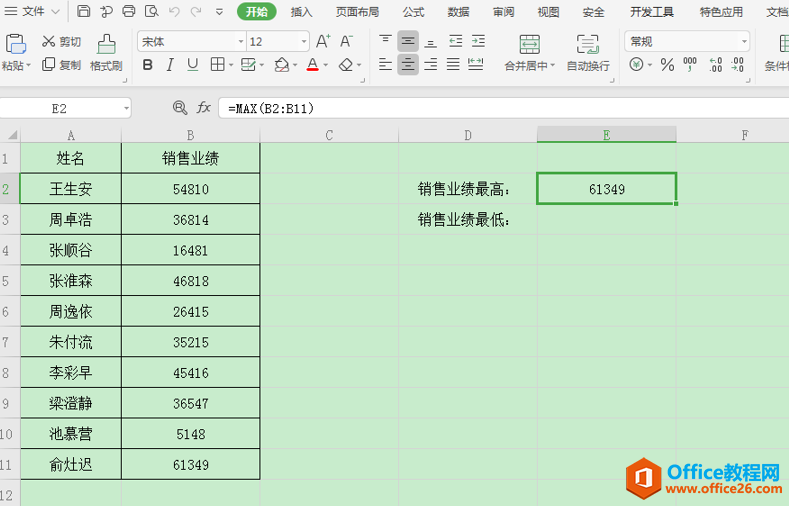Click the Cut (剪切) scissors button
This screenshot has height=506, width=789.
point(61,42)
